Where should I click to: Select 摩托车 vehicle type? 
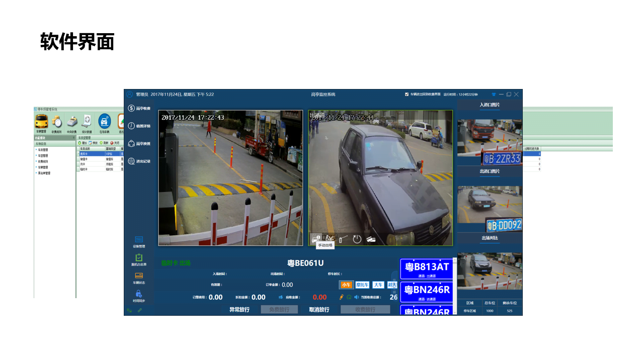click(x=362, y=285)
